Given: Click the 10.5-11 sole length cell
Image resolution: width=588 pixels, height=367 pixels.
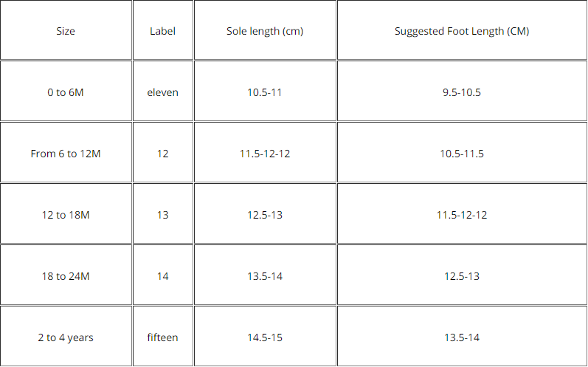Looking at the screenshot, I should point(265,92).
